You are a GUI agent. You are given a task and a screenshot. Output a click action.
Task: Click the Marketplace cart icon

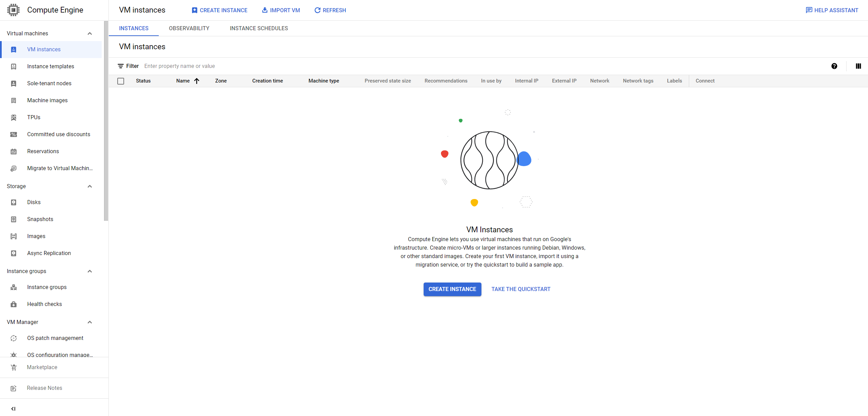[x=14, y=367]
